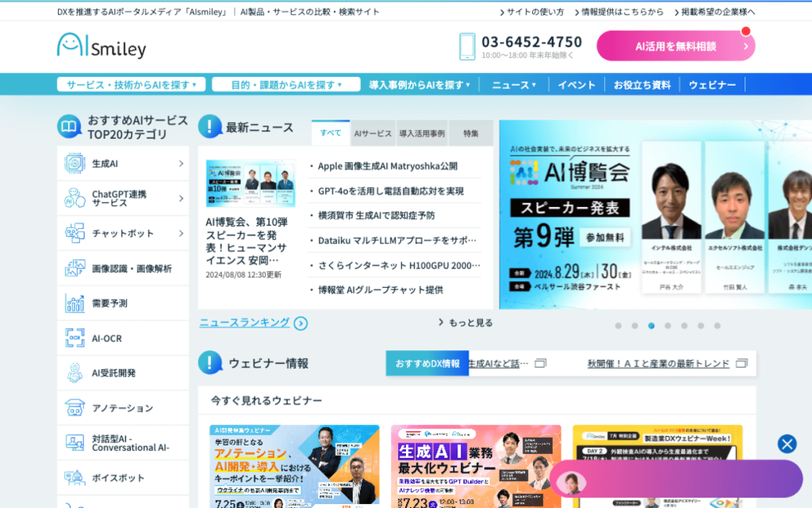Open 目的・課題からAIを探す dropdown menu

click(x=286, y=85)
